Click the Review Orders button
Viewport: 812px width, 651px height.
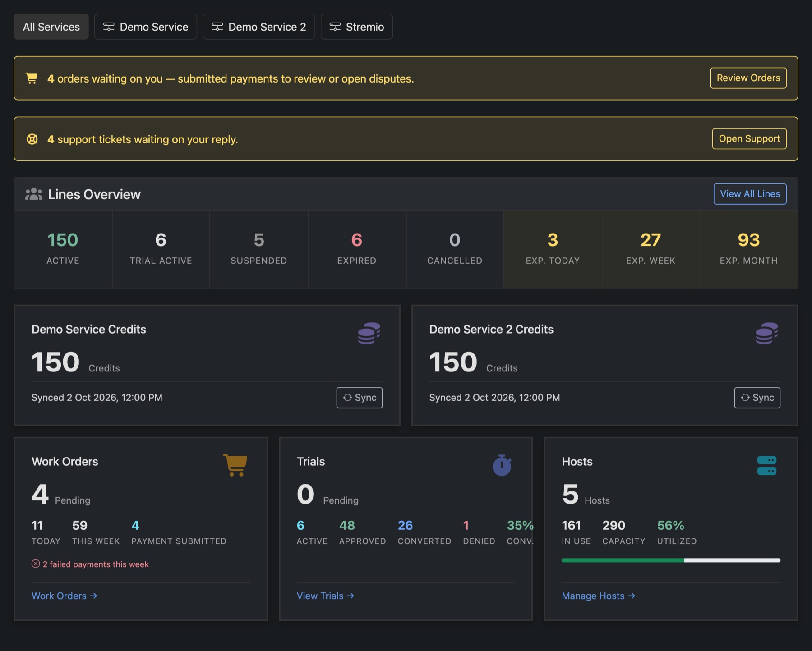(748, 78)
